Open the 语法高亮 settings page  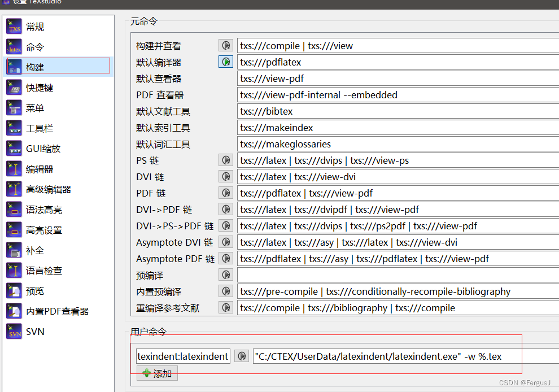(x=59, y=210)
